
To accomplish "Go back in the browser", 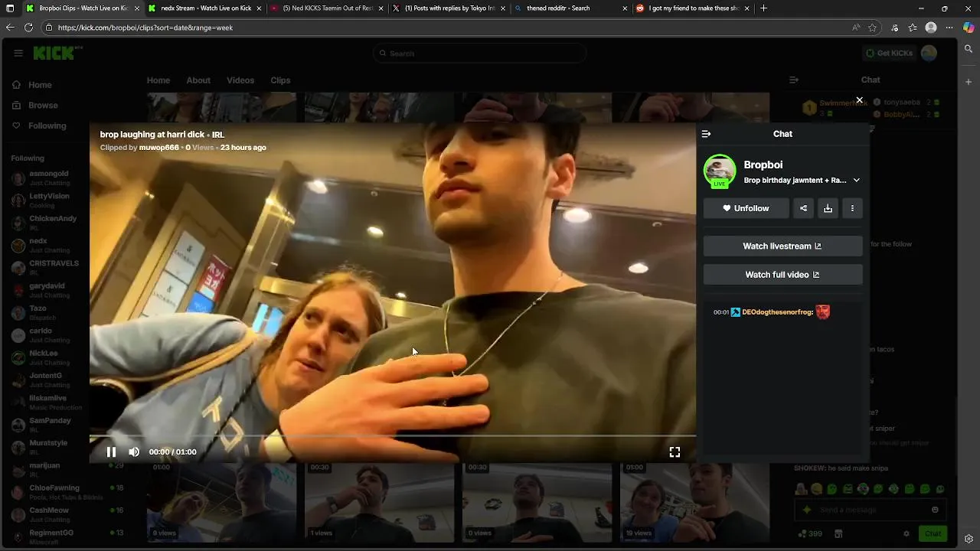I will [x=10, y=28].
